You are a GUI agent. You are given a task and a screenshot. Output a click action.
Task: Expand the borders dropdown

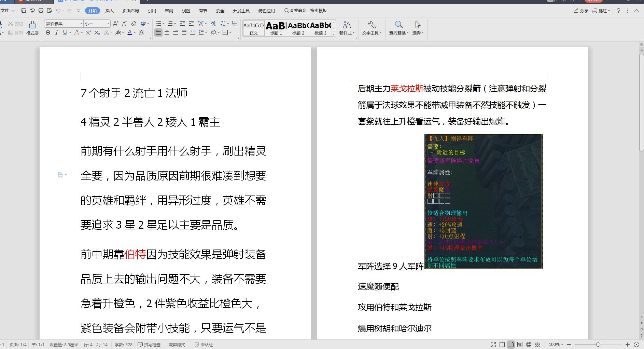(x=230, y=32)
